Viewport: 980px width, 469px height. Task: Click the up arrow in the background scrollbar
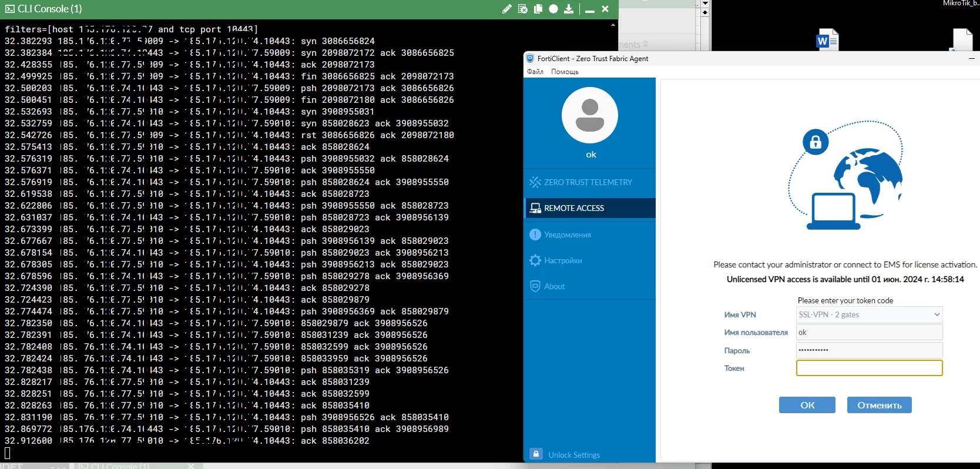pyautogui.click(x=705, y=12)
